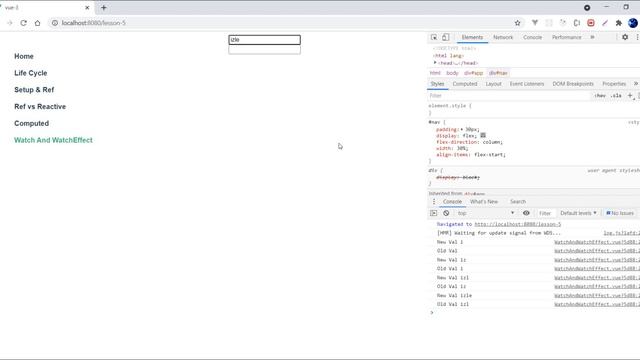
Task: Show the console sidebar icon
Action: 433,213
